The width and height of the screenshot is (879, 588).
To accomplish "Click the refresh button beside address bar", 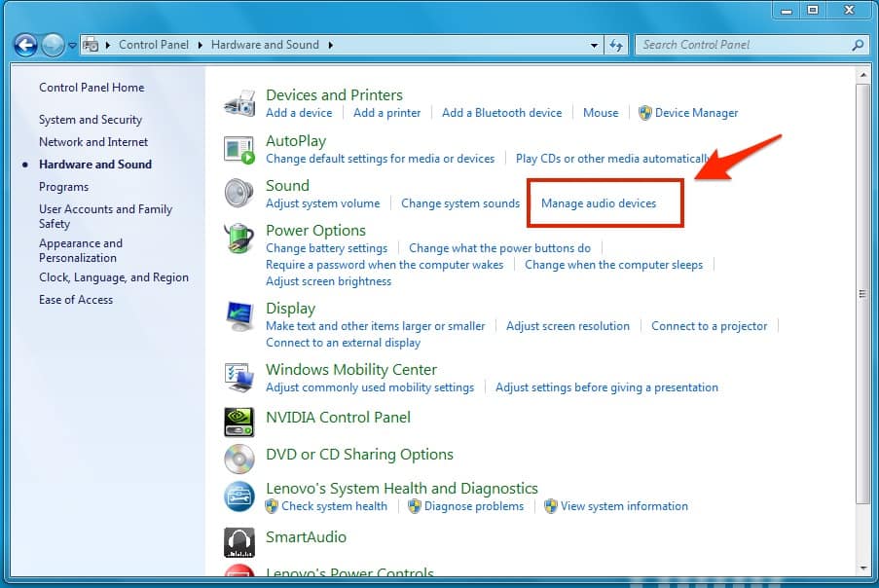I will (x=616, y=45).
